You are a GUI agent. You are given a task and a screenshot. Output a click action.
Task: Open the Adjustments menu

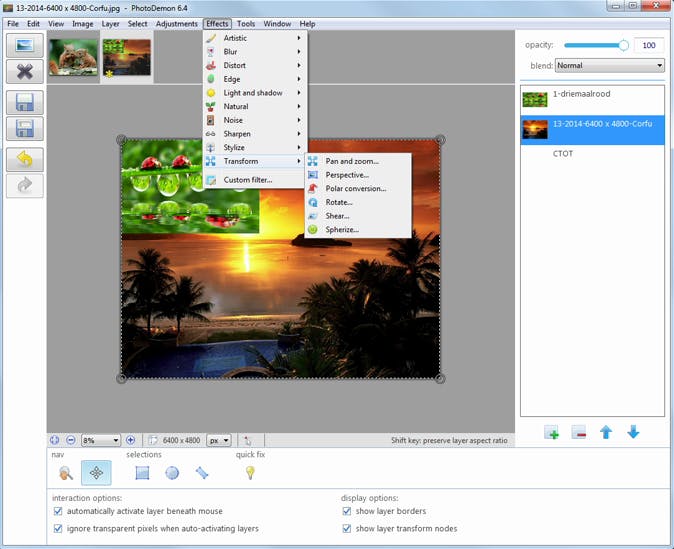pos(176,24)
